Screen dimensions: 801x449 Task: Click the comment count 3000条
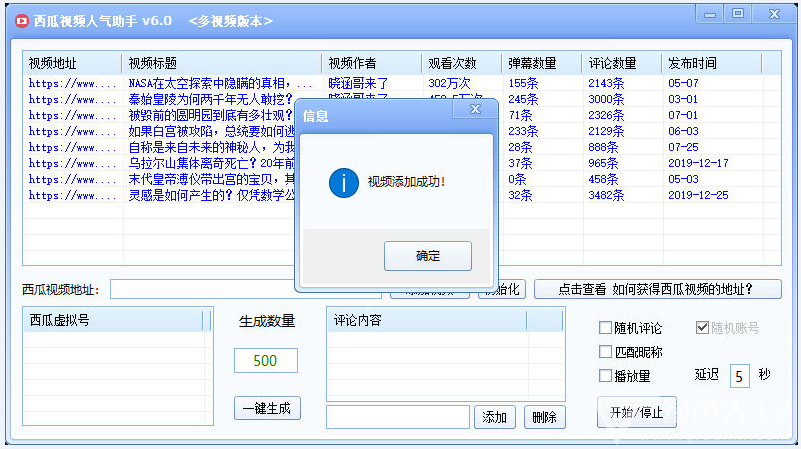pyautogui.click(x=606, y=99)
